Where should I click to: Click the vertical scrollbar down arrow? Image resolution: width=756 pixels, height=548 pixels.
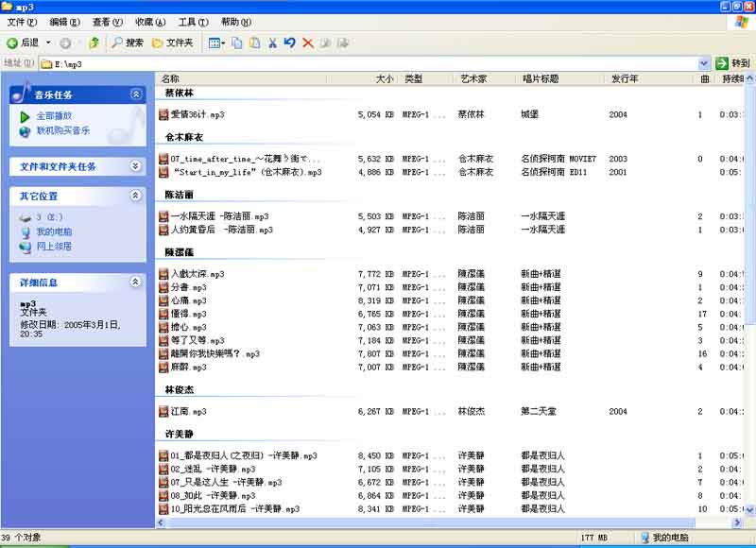click(x=749, y=509)
